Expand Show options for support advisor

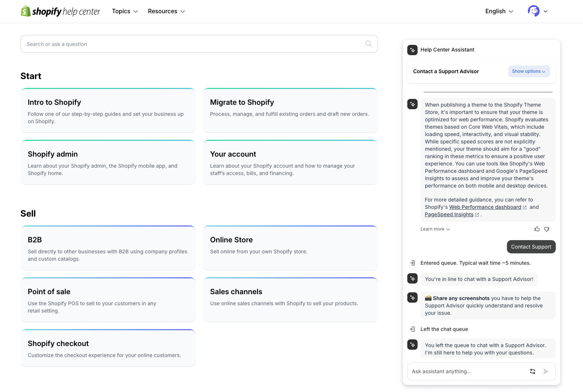529,71
